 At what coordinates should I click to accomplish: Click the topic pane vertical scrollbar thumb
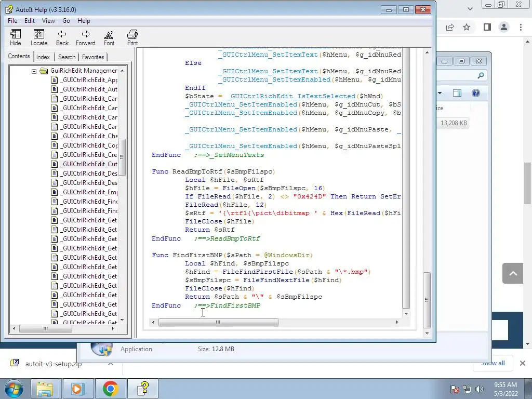tap(427, 300)
